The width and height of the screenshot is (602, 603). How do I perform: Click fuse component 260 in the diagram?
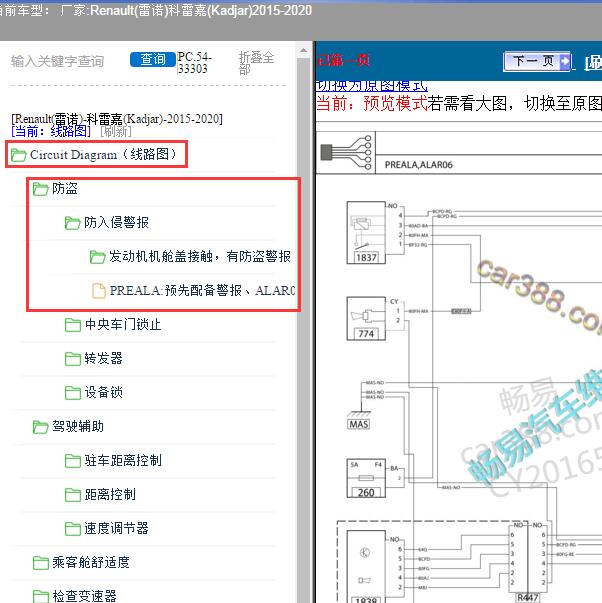click(366, 478)
